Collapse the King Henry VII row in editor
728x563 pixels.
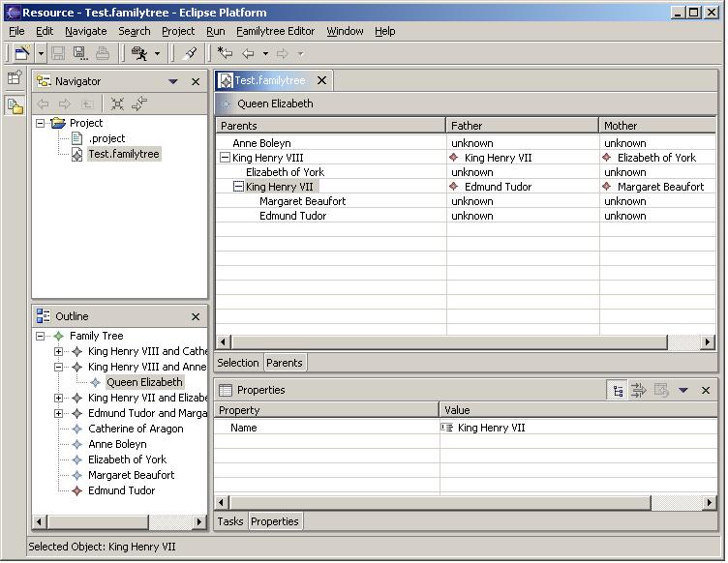point(238,187)
